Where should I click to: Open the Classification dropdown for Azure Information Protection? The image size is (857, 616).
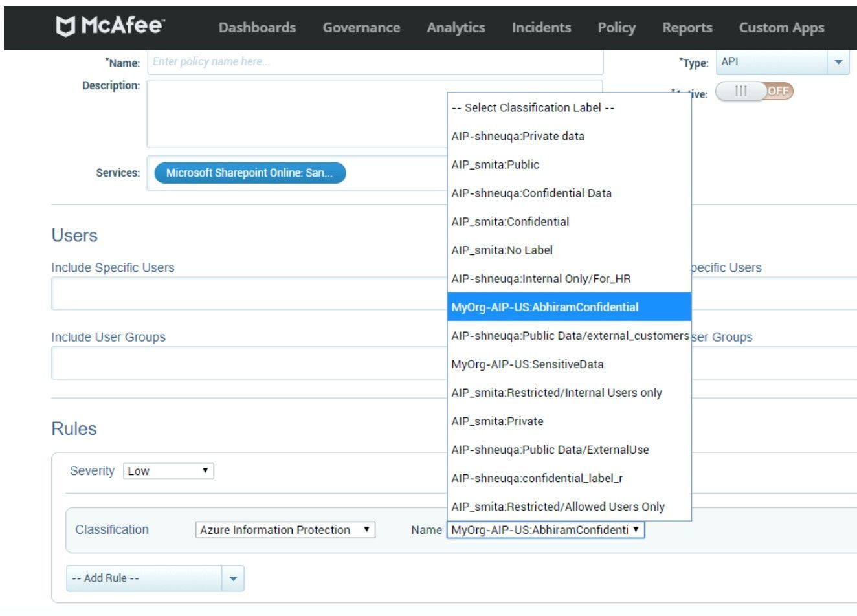click(x=285, y=529)
